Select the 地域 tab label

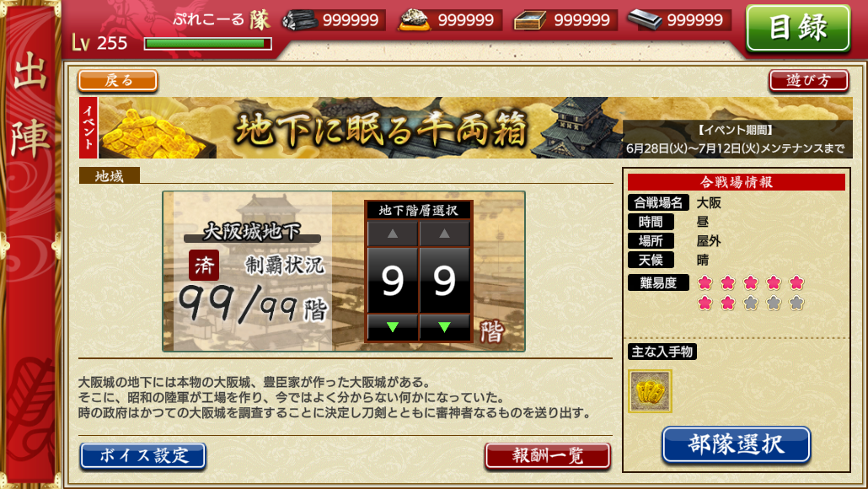[x=109, y=176]
